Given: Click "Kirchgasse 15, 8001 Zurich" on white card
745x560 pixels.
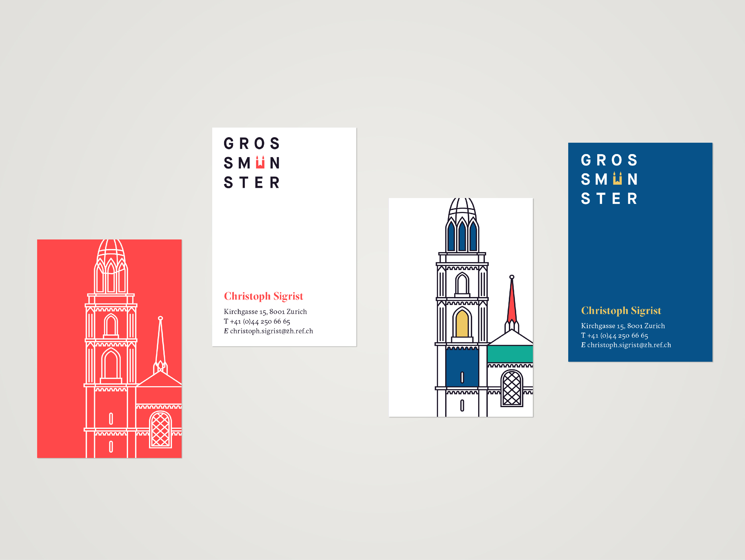Looking at the screenshot, I should (x=265, y=312).
